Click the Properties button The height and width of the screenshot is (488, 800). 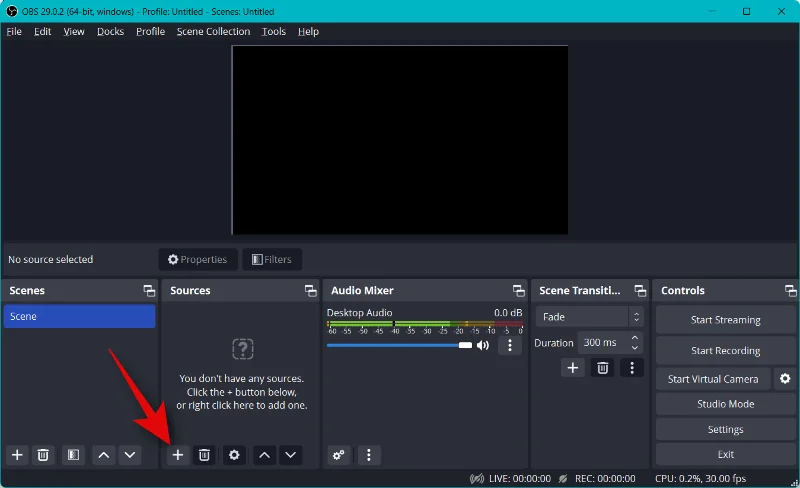(198, 259)
